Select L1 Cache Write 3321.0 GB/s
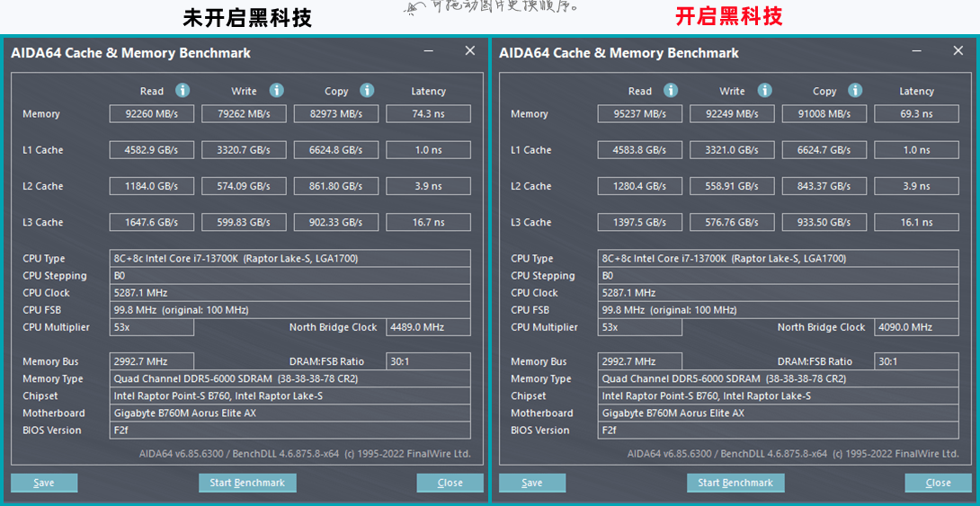 (x=732, y=150)
